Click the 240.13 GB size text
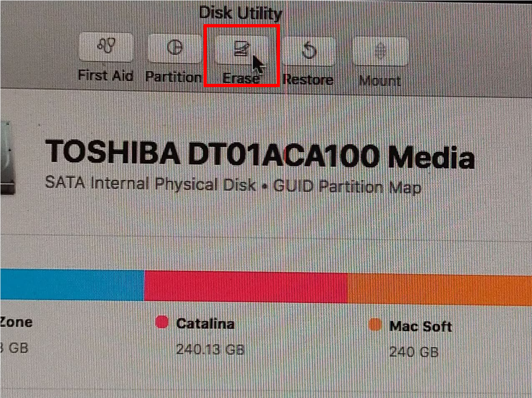 point(210,349)
